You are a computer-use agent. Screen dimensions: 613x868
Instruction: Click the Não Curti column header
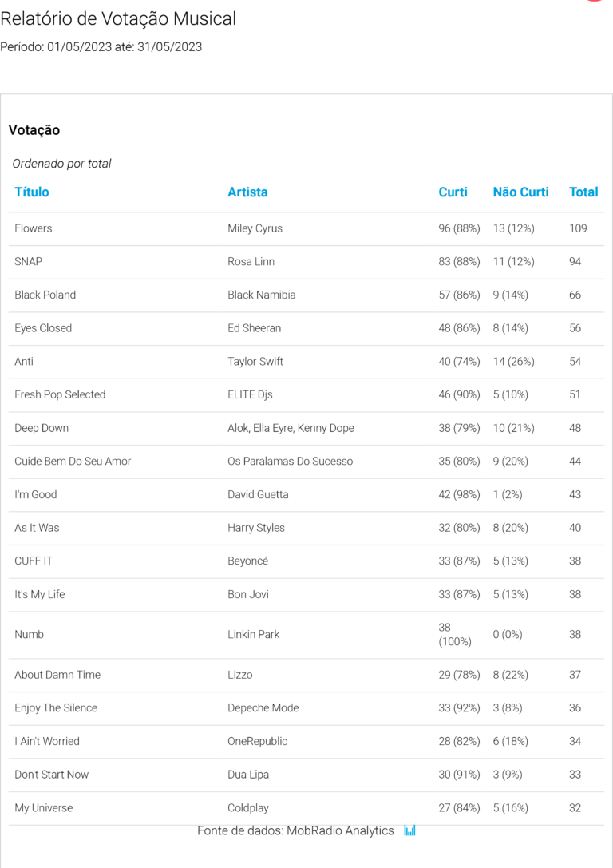[x=520, y=192]
